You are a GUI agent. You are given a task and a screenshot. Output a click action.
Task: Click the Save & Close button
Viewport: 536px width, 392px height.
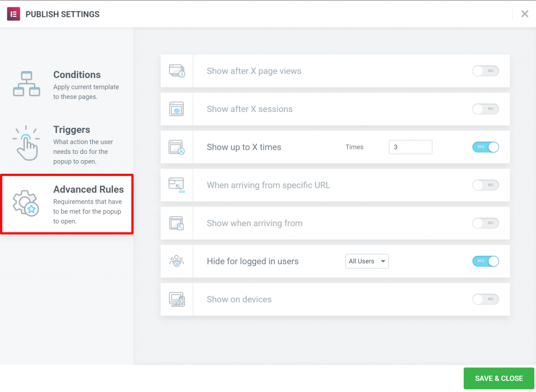click(x=498, y=378)
